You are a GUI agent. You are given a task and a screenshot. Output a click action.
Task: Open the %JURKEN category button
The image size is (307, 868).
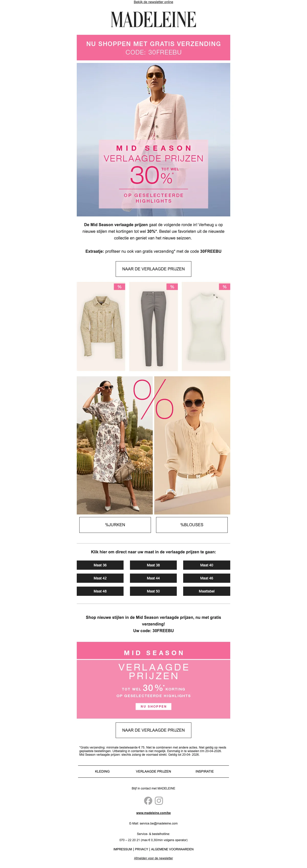tap(115, 525)
